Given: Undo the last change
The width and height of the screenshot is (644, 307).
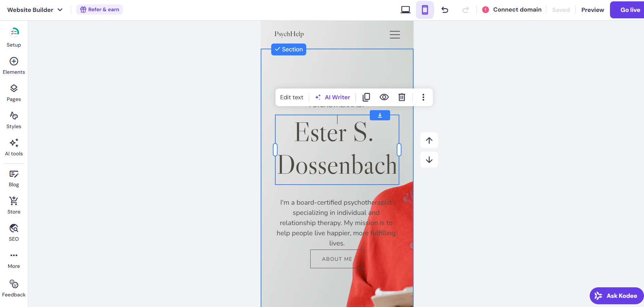Looking at the screenshot, I should [445, 10].
